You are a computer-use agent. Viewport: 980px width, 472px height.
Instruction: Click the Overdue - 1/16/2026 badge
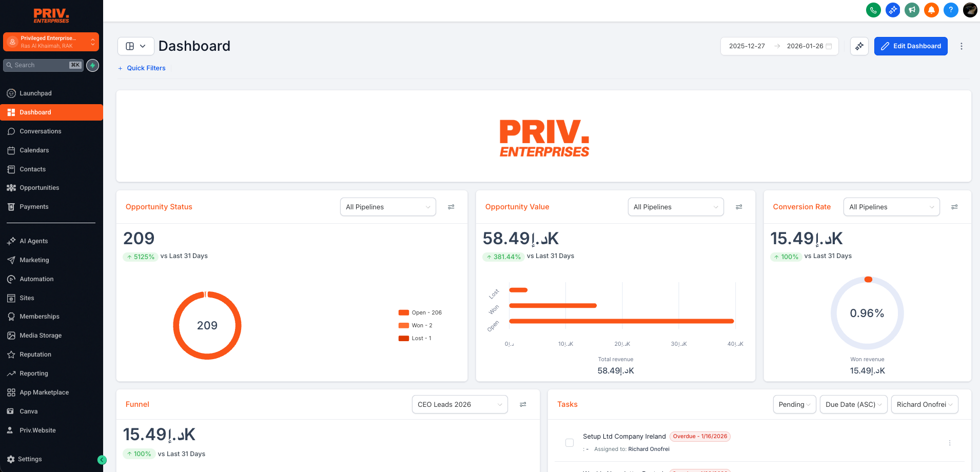click(x=700, y=437)
